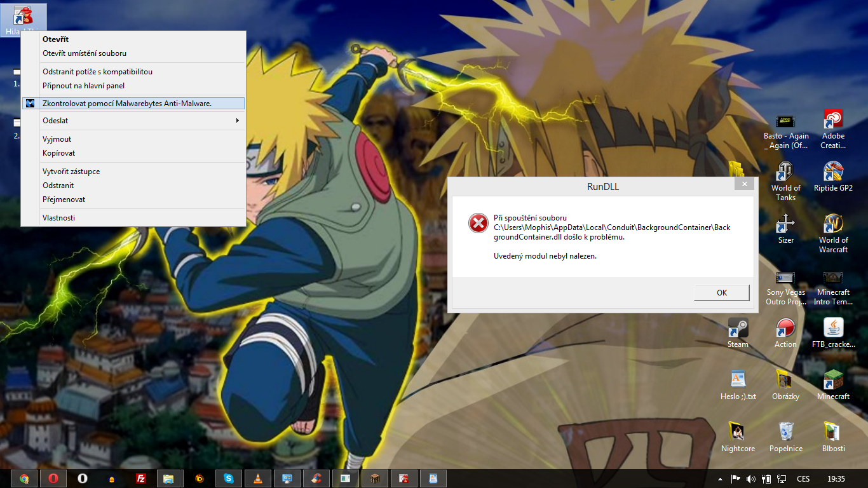The height and width of the screenshot is (488, 868).
Task: Click the volume speaker tray icon
Action: 751,479
